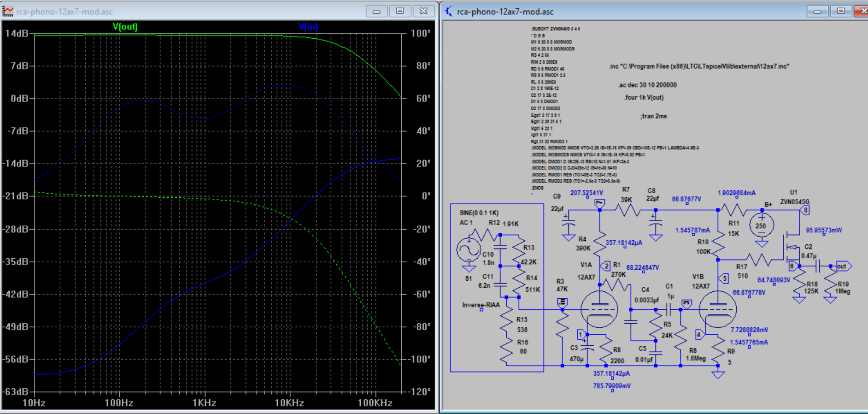The image size is (868, 414).
Task: Click the 785.79909mV voltage readout
Action: point(612,386)
